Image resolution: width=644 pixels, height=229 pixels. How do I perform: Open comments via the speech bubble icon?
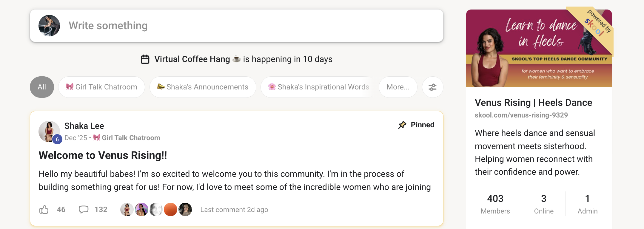pyautogui.click(x=84, y=210)
